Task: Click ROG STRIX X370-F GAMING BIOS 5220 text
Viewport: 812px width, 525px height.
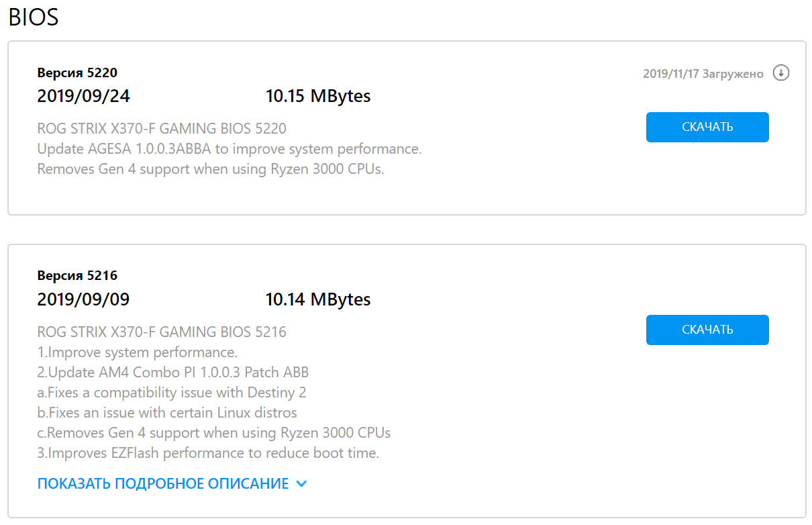Action: (162, 128)
